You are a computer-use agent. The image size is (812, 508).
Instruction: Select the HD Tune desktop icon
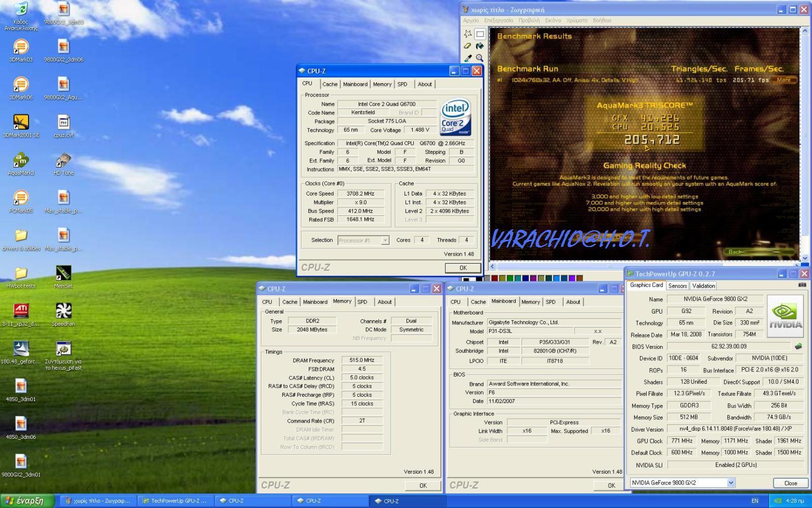[63, 164]
